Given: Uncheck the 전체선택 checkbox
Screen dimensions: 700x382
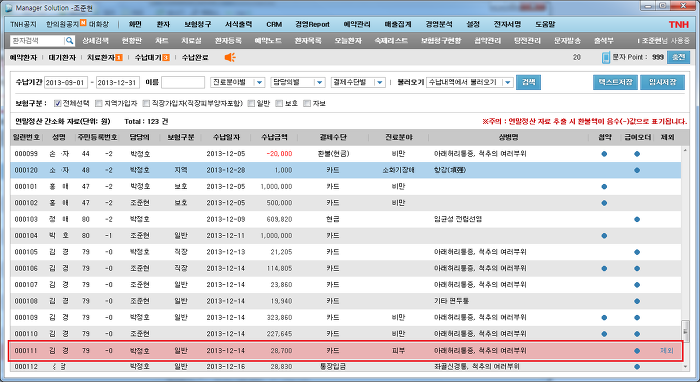Looking at the screenshot, I should tap(57, 104).
